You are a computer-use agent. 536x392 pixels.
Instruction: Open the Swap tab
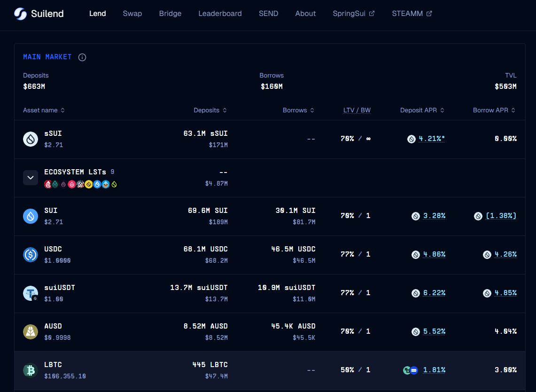[132, 13]
